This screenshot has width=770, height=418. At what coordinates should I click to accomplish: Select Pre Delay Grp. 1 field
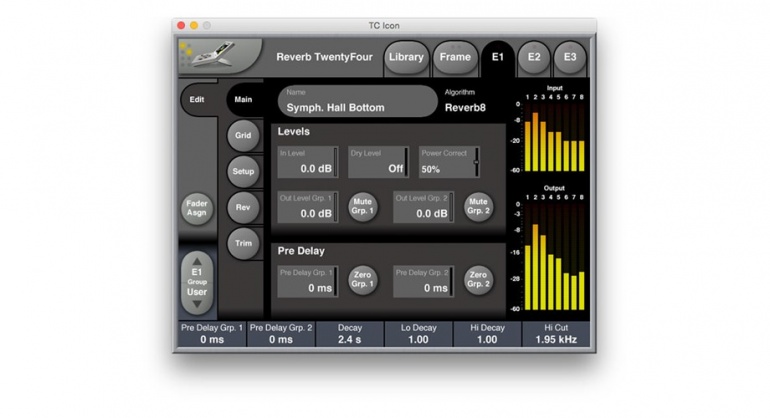(308, 281)
